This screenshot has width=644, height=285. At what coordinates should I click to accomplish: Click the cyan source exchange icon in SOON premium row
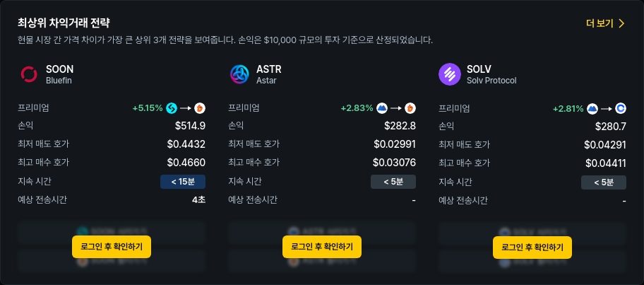[x=172, y=109]
